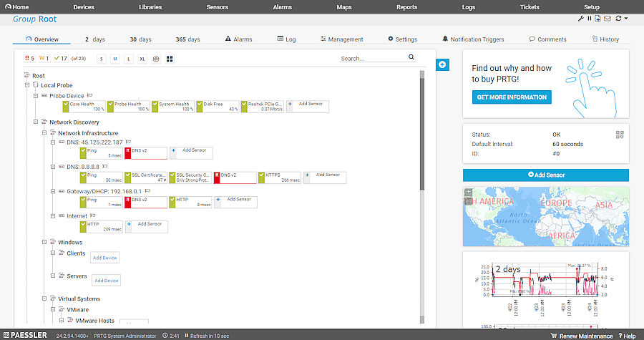Screen dimensions: 644x340
Task: Open the Devices menu
Action: click(84, 7)
